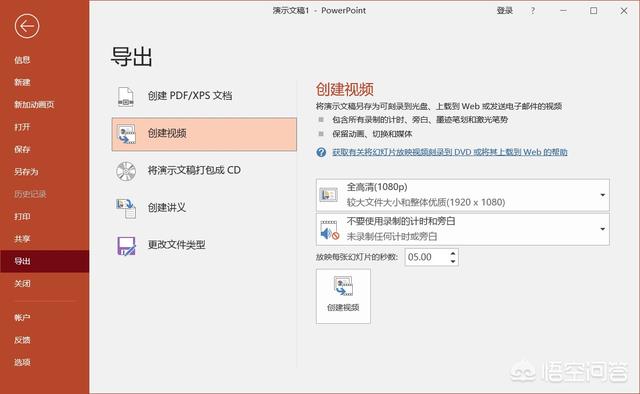640x394 pixels.
Task: Click the 创建 PDF/XPS 文档 document icon
Action: [126, 97]
